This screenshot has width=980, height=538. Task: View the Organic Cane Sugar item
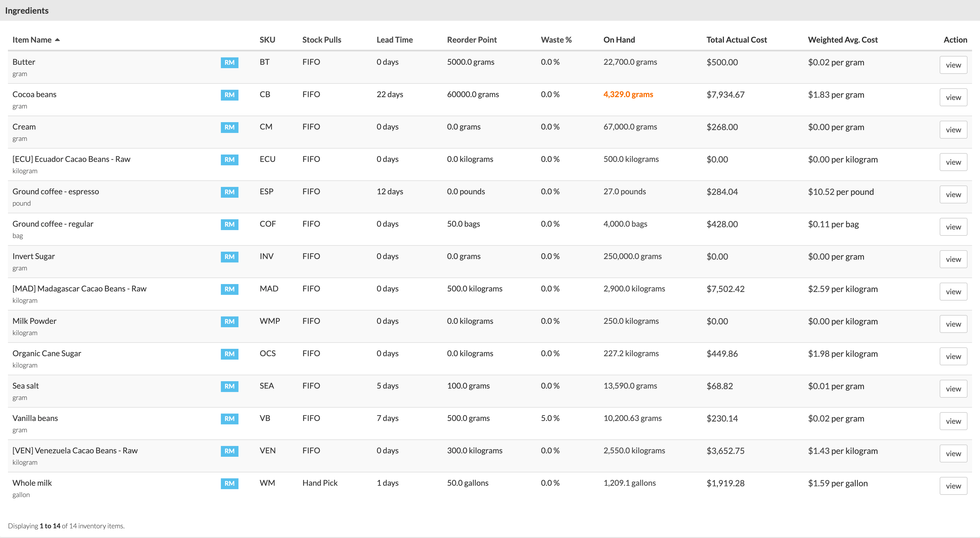tap(953, 356)
